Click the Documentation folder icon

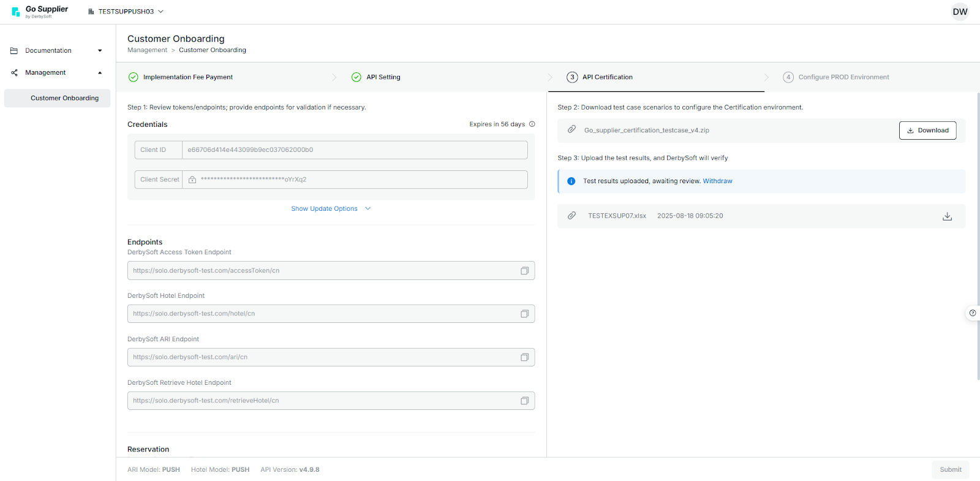(14, 51)
